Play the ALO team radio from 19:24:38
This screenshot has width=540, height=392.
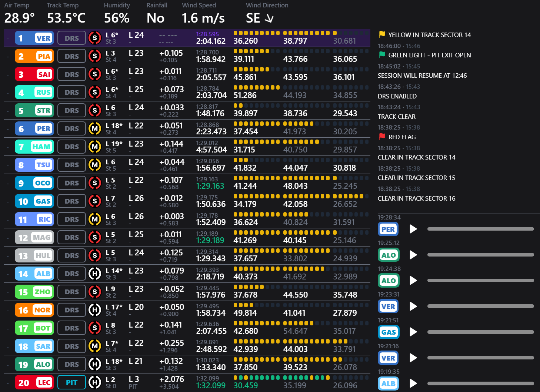coord(413,281)
